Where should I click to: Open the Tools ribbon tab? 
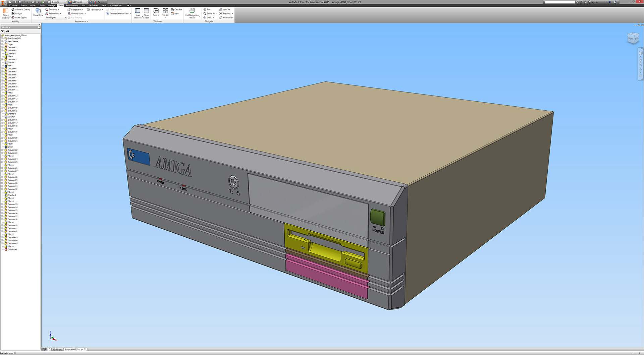pos(42,5)
